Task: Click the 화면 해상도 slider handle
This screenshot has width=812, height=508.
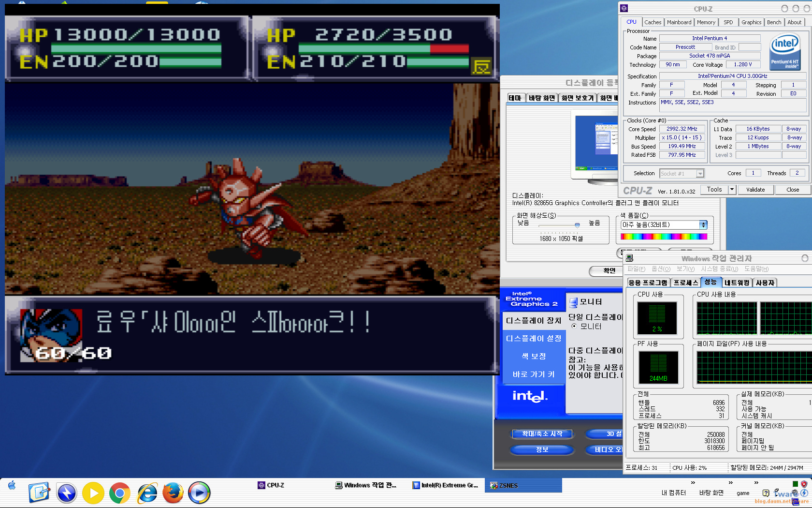Action: coord(577,225)
